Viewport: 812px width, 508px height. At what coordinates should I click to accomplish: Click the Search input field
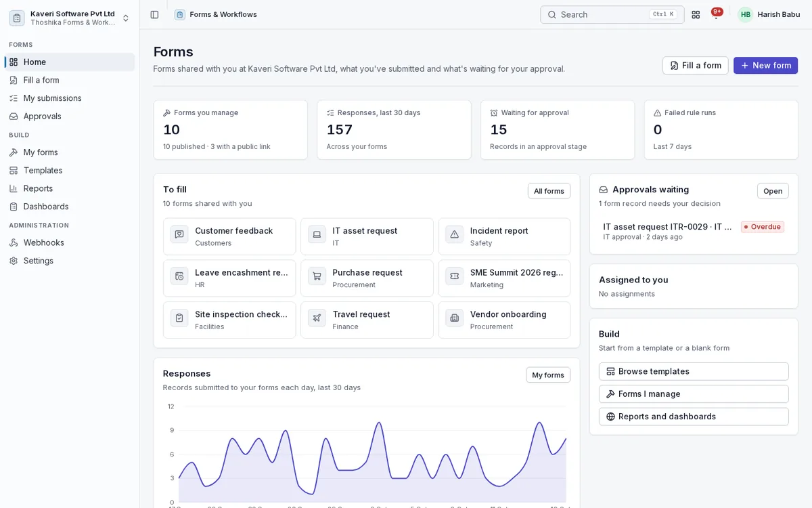point(612,14)
